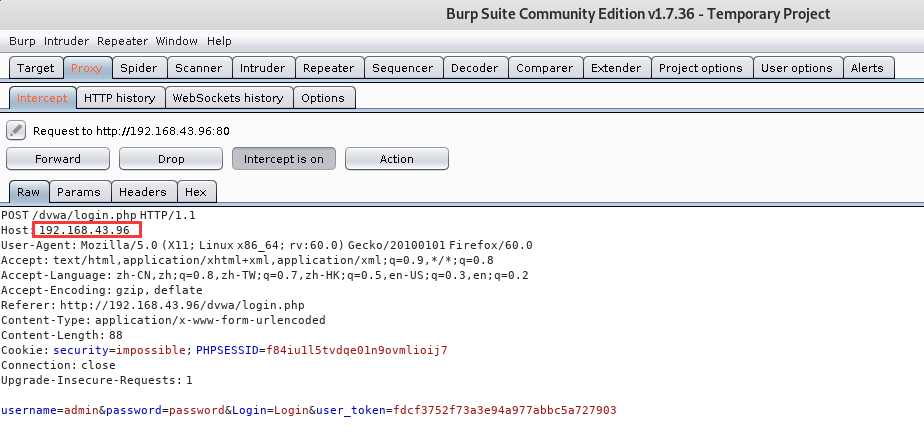Click the Accept: text/html header line
Screen dimensions: 924x445
(x=248, y=260)
